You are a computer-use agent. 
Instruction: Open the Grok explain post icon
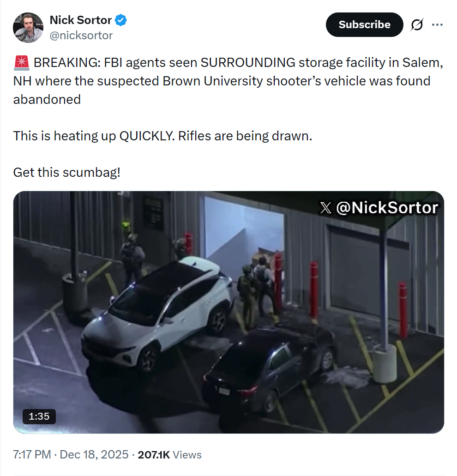click(416, 25)
